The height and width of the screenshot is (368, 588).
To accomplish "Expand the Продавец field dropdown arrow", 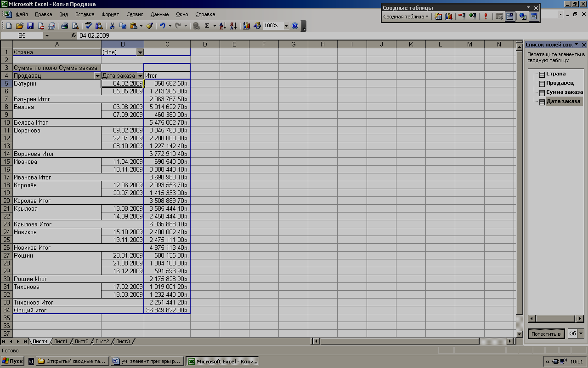I will (97, 76).
